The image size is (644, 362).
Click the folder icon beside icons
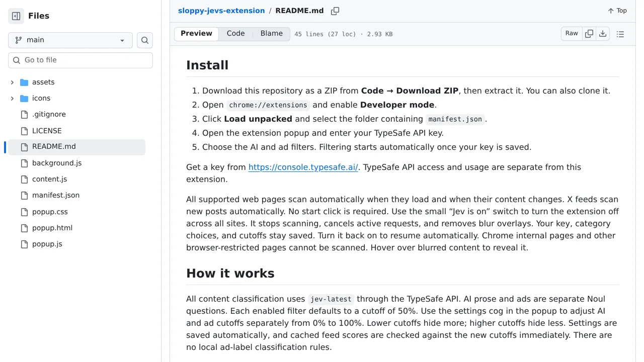click(x=24, y=98)
